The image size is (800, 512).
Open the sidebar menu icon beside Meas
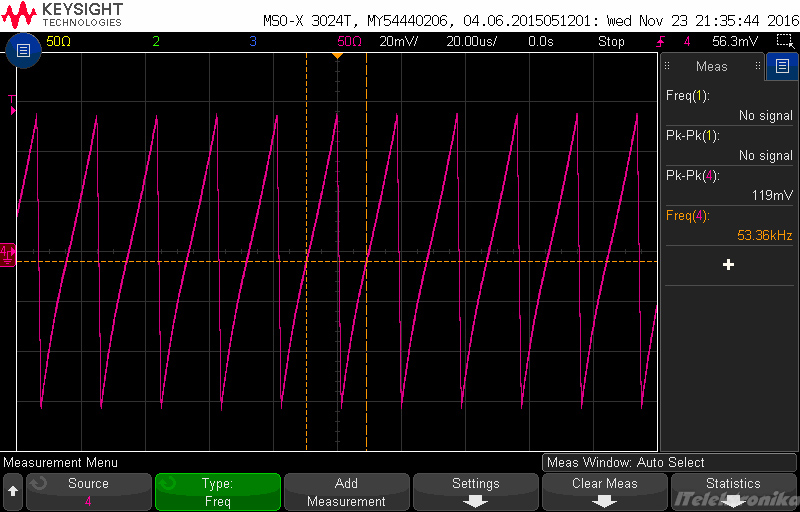[x=782, y=66]
